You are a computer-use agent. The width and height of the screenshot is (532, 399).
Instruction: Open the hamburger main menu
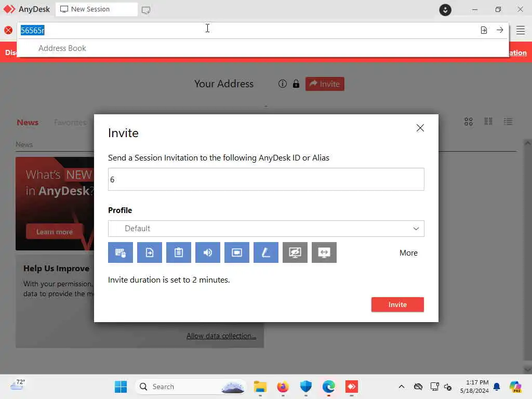click(521, 30)
